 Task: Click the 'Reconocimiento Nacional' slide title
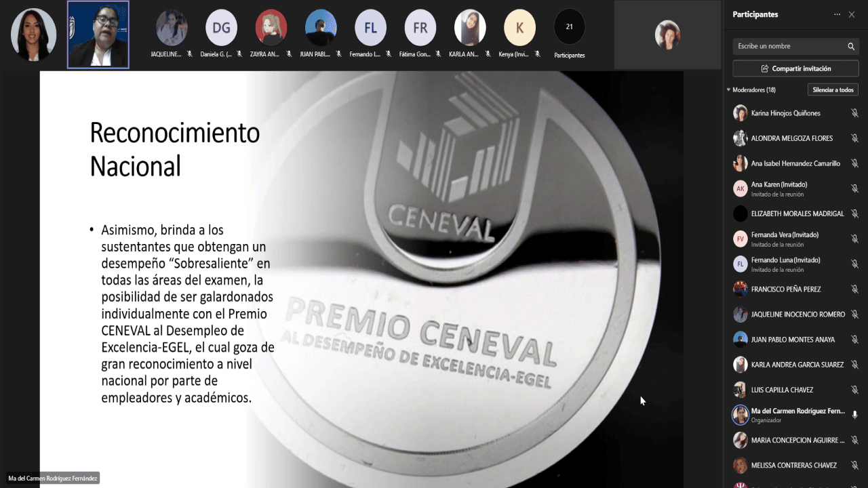click(175, 149)
